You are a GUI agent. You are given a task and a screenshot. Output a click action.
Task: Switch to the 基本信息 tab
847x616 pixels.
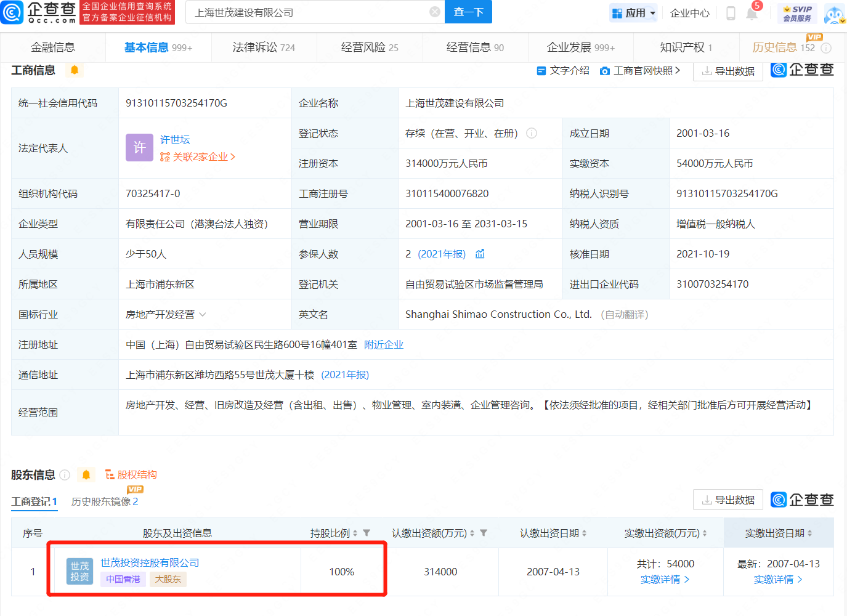point(158,47)
